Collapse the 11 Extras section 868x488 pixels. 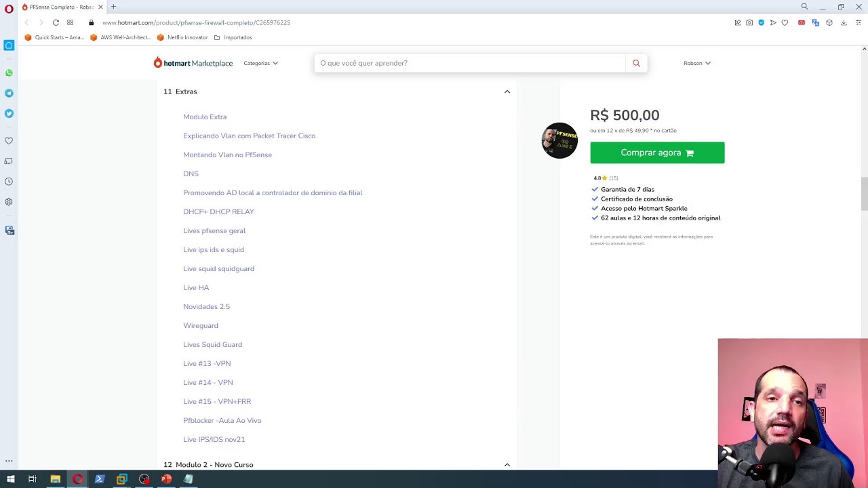pyautogui.click(x=507, y=91)
